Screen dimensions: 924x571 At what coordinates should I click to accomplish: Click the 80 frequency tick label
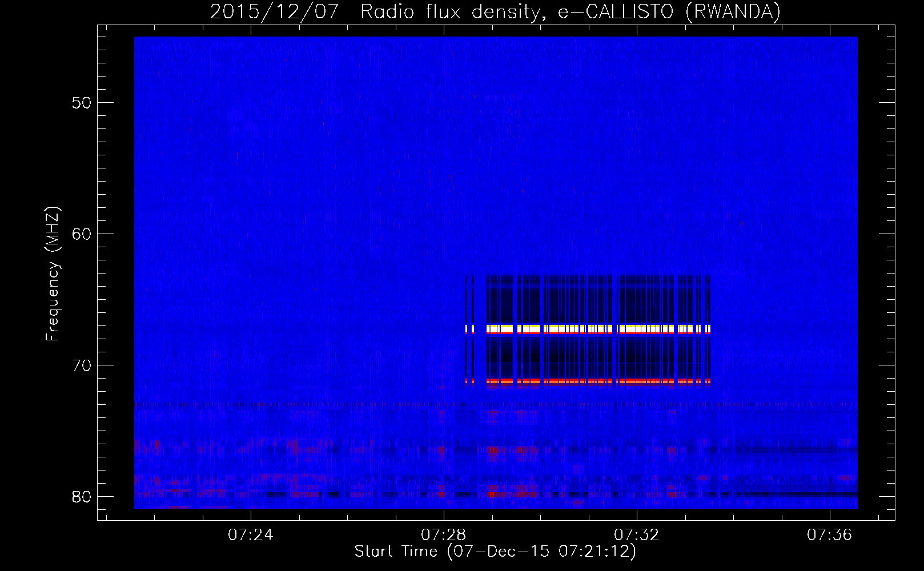[81, 497]
